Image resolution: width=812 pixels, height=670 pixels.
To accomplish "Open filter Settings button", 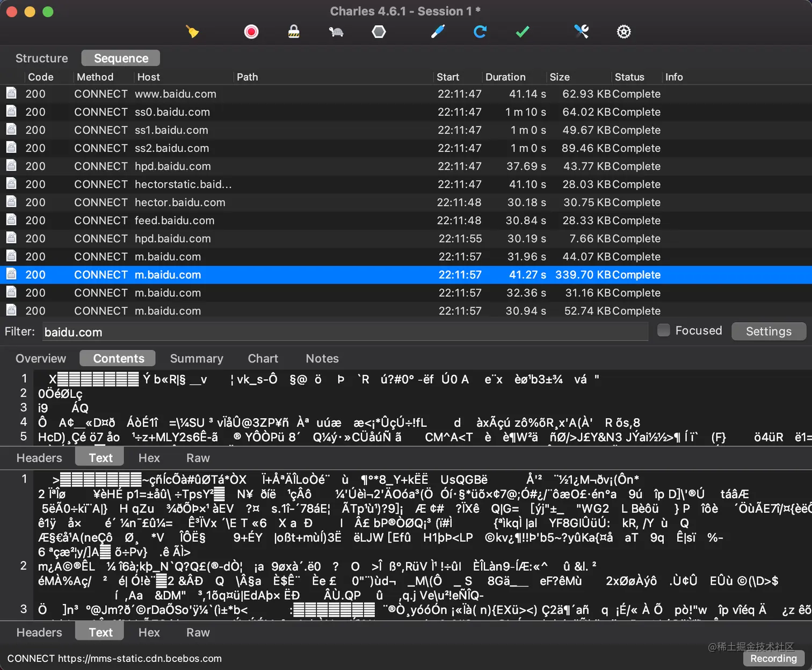I will (x=769, y=331).
